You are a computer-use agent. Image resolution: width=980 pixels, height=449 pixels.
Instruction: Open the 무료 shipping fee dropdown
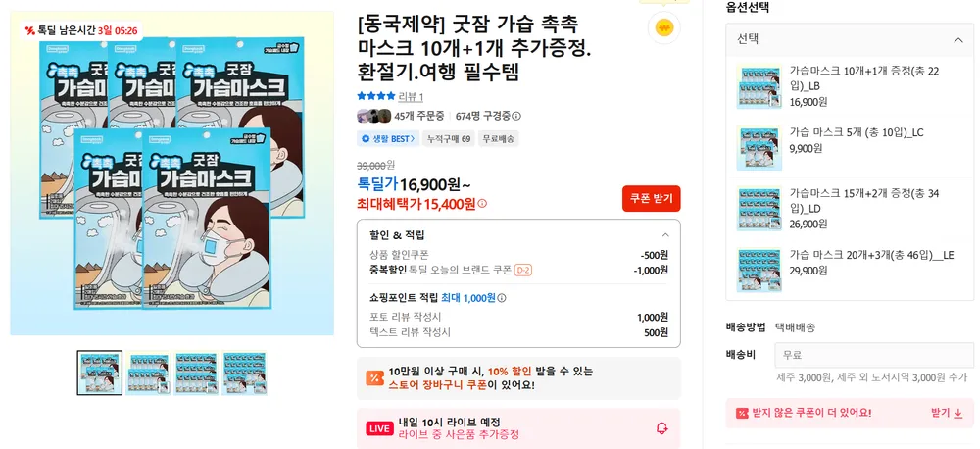coord(874,355)
